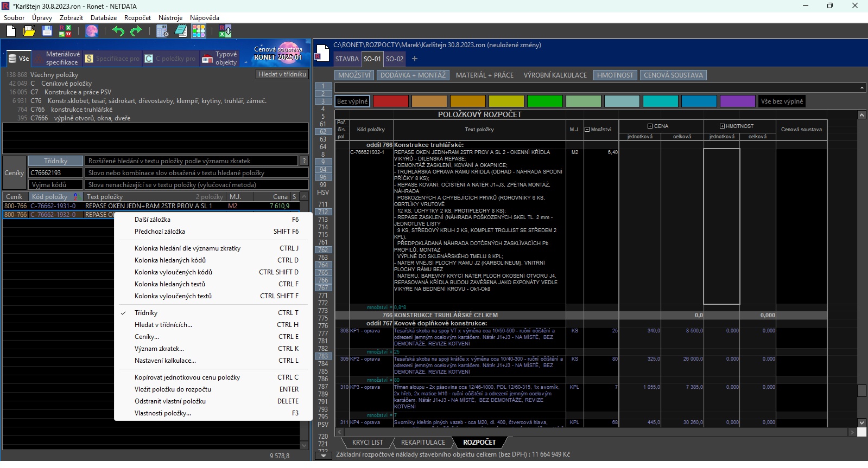This screenshot has height=468, width=868.
Task: Pick the purple fill color swatch
Action: point(738,101)
